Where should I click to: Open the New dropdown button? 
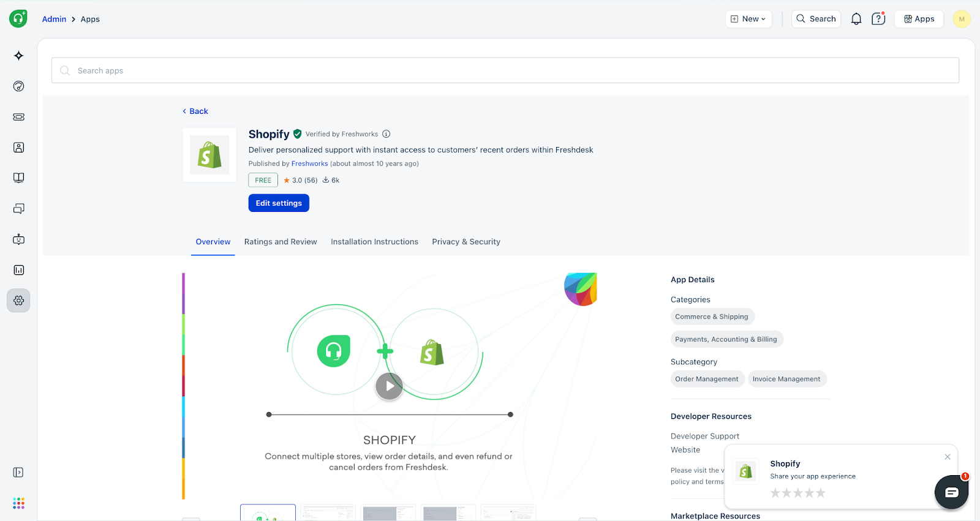tap(748, 19)
